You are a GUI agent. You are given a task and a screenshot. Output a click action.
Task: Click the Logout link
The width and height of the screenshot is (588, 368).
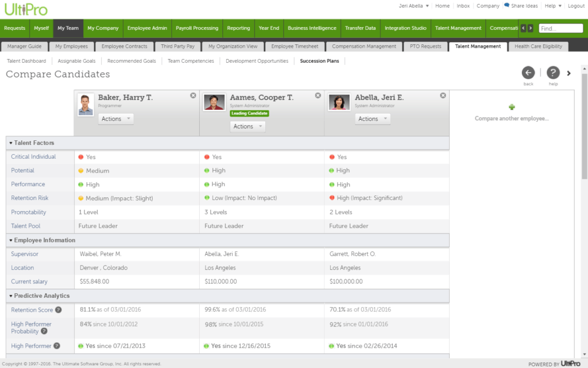pyautogui.click(x=576, y=6)
